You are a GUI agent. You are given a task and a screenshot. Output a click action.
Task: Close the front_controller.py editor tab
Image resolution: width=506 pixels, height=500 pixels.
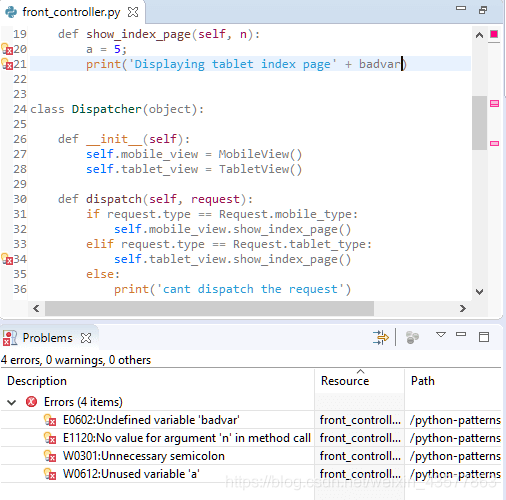pos(133,12)
